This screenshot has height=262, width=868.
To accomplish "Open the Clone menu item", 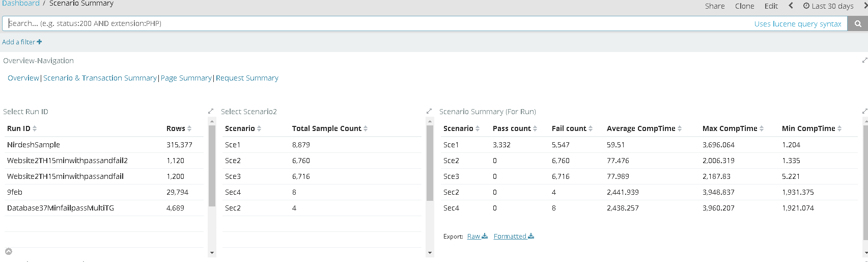I will click(x=744, y=6).
